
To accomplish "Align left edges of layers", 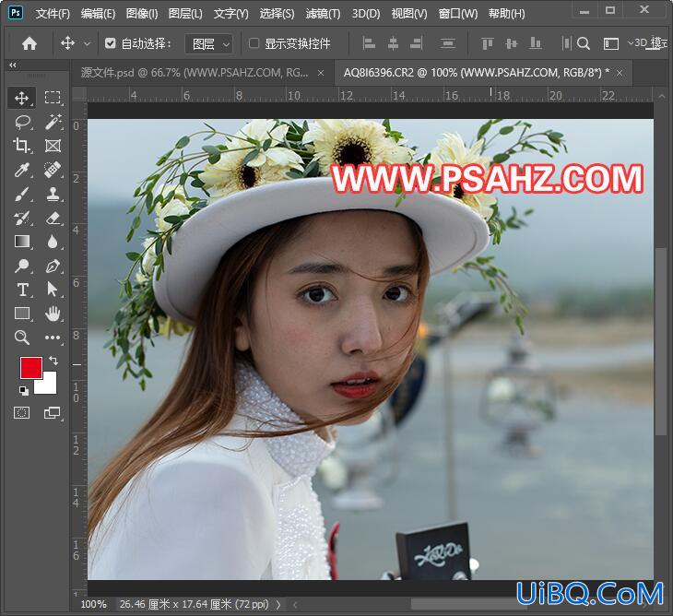I will [369, 43].
